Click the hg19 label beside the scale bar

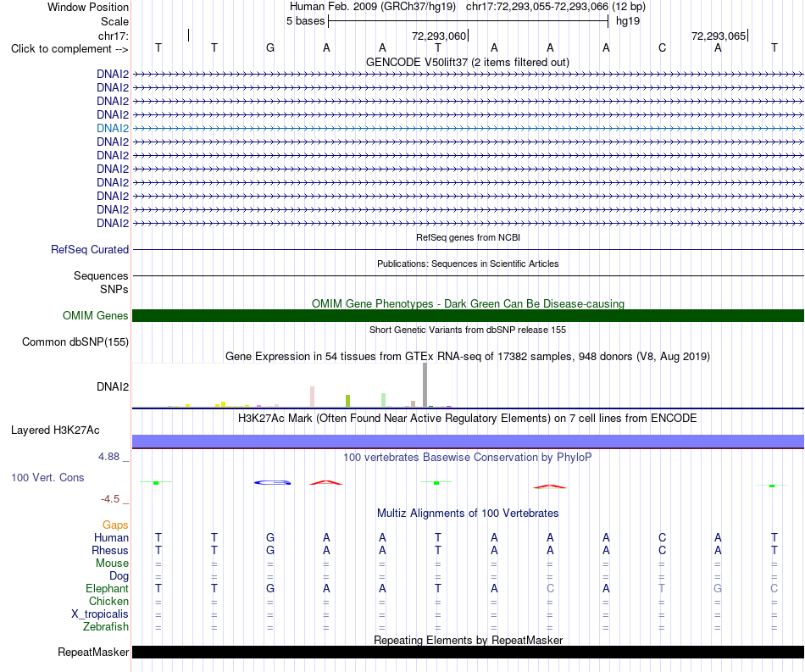tap(628, 21)
